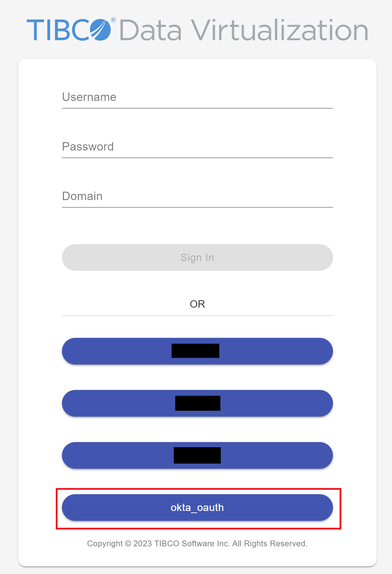392x574 pixels.
Task: Select the redacted blue button between the other two
Action: tap(197, 403)
